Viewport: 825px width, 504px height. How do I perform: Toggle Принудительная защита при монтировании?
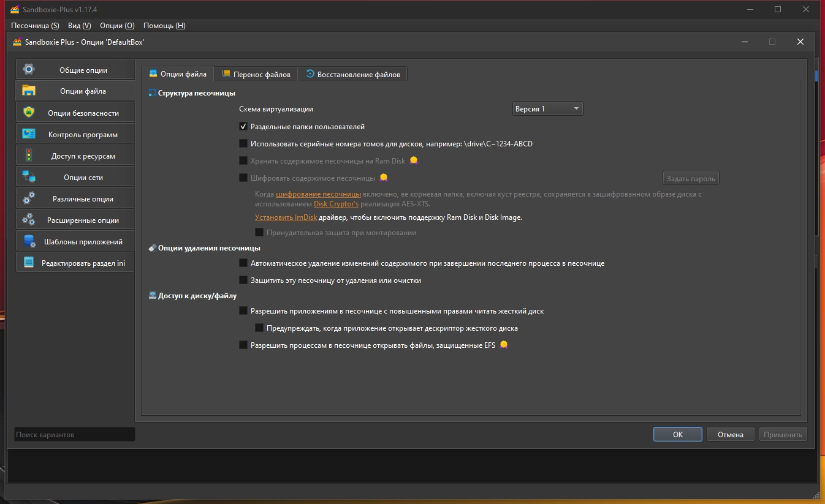[259, 233]
